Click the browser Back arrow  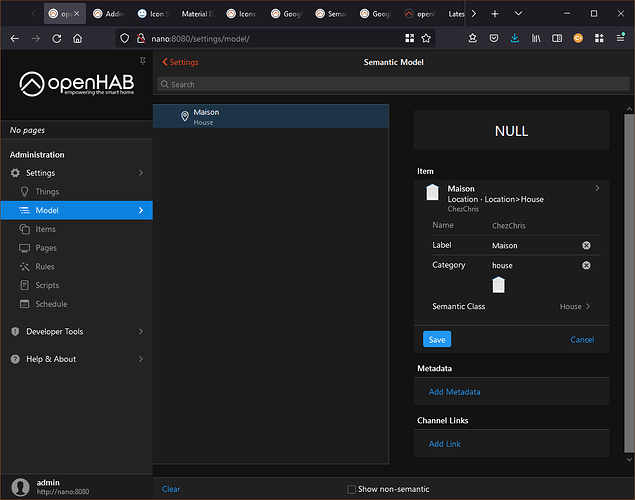(x=15, y=38)
